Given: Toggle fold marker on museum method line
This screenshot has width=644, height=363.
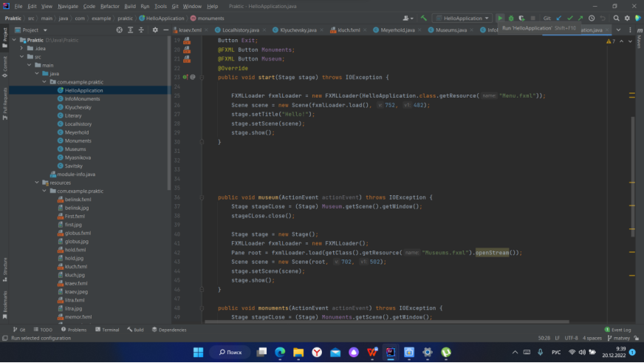Looking at the screenshot, I should [x=202, y=197].
